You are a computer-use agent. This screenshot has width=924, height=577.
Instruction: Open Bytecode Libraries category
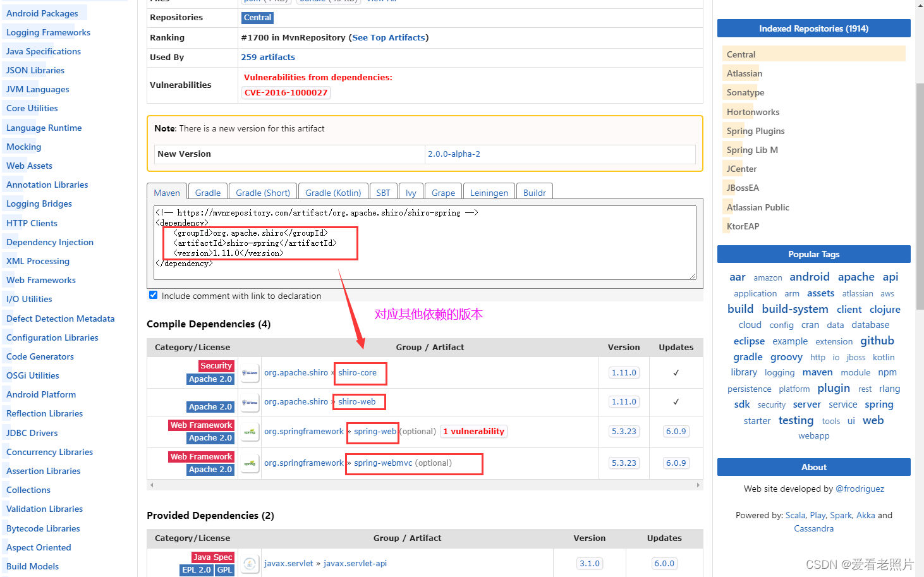pyautogui.click(x=43, y=528)
